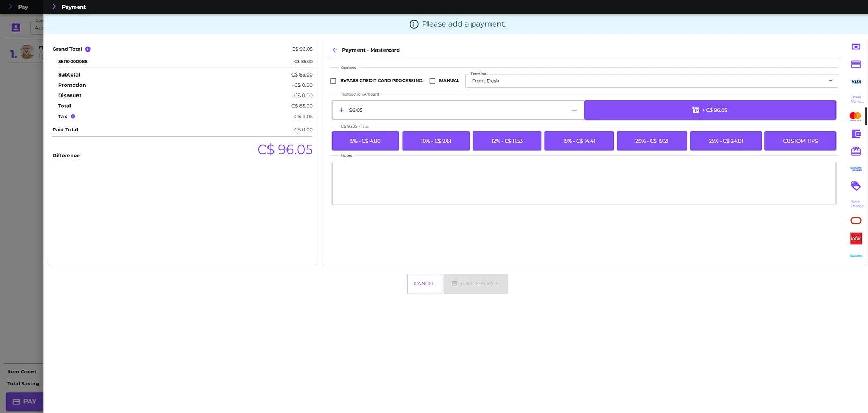Select the wallet payment icon
Image resolution: width=868 pixels, height=413 pixels.
[856, 134]
